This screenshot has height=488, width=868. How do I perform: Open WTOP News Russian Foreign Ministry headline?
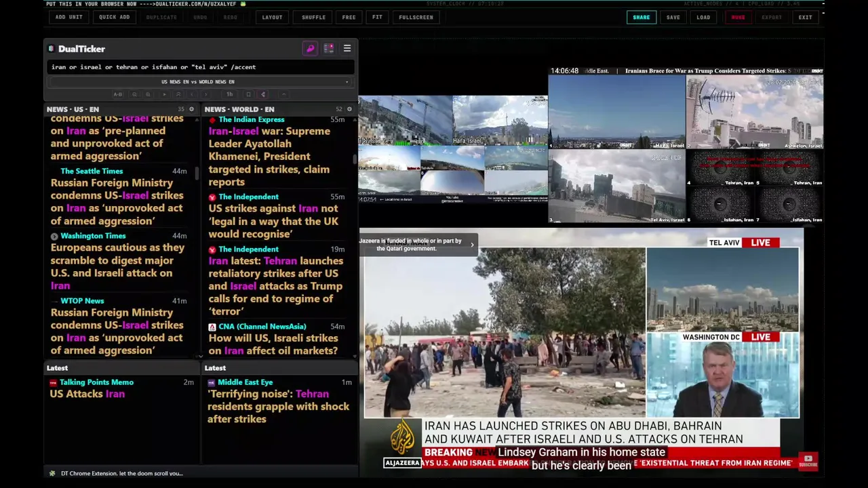click(x=117, y=331)
